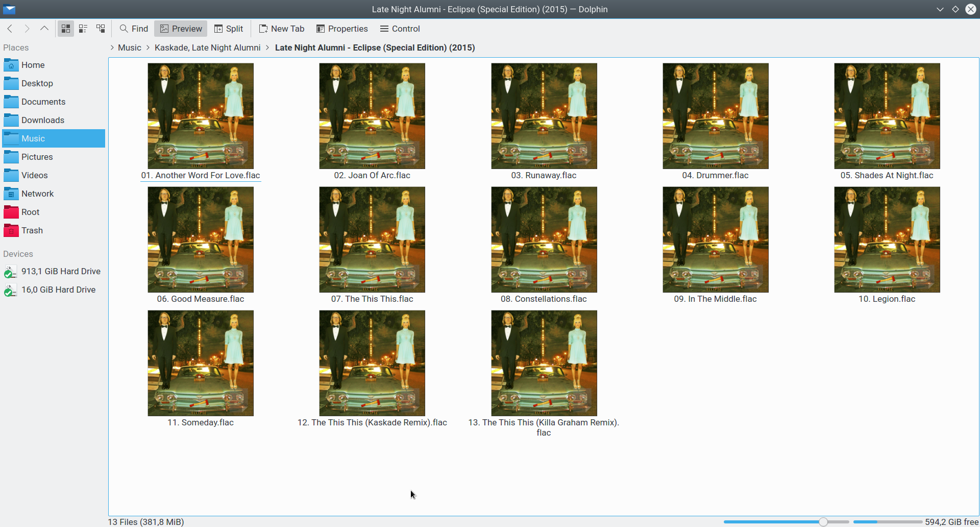Switch to Details view mode

pos(101,29)
